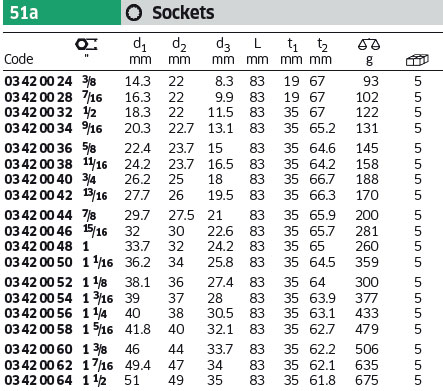The height and width of the screenshot is (391, 443).
Task: Click weight value 281
Action: click(x=367, y=231)
